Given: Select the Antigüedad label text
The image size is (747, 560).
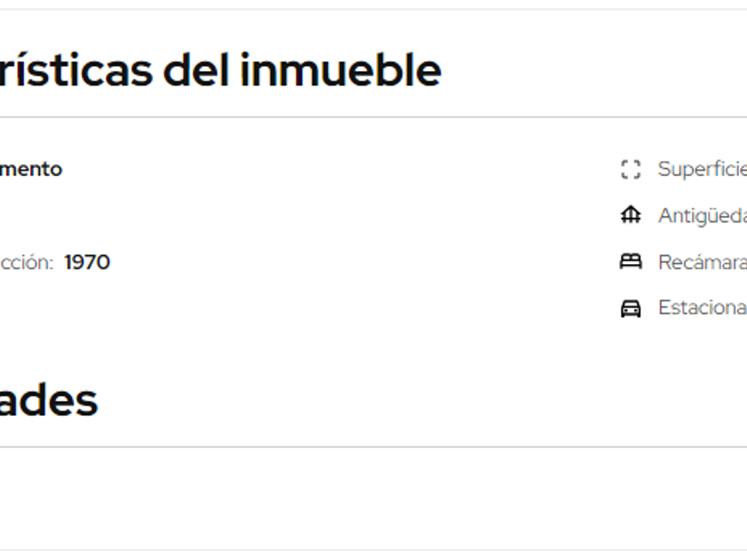Looking at the screenshot, I should [x=701, y=216].
